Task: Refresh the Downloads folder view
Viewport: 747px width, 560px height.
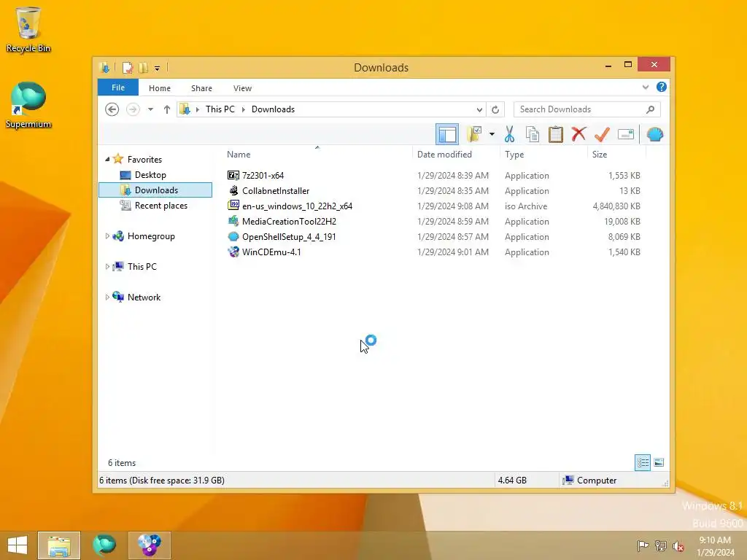Action: 495,109
